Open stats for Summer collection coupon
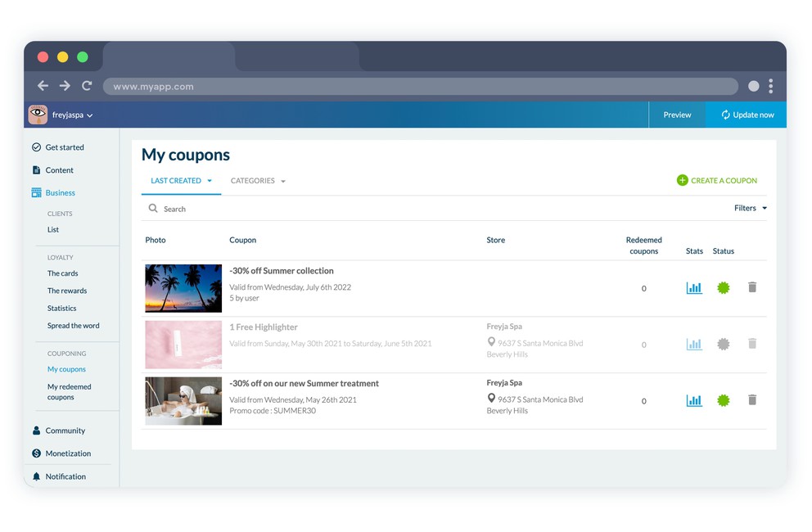 [x=694, y=288]
